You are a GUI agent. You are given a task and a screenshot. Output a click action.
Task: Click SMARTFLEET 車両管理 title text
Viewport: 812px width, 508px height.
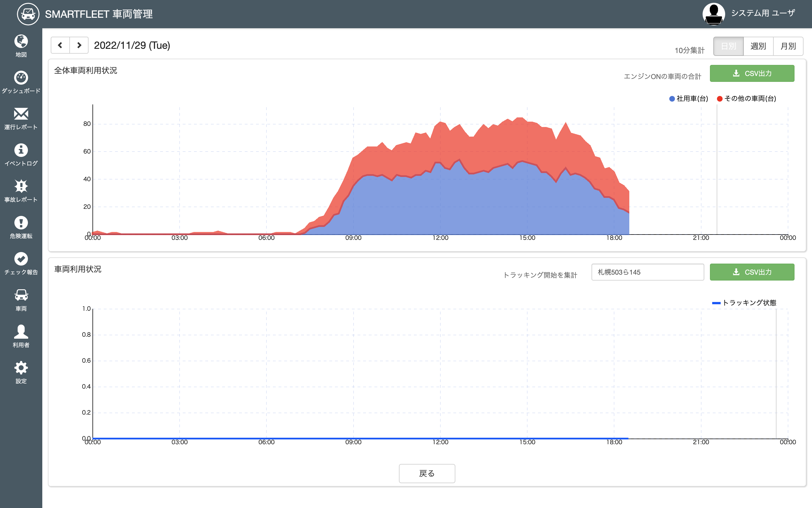pos(99,14)
